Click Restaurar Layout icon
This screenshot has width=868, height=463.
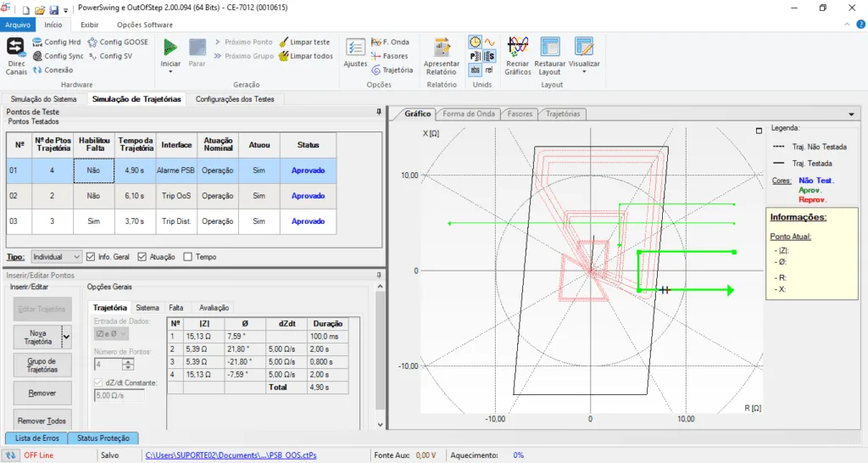[x=550, y=47]
